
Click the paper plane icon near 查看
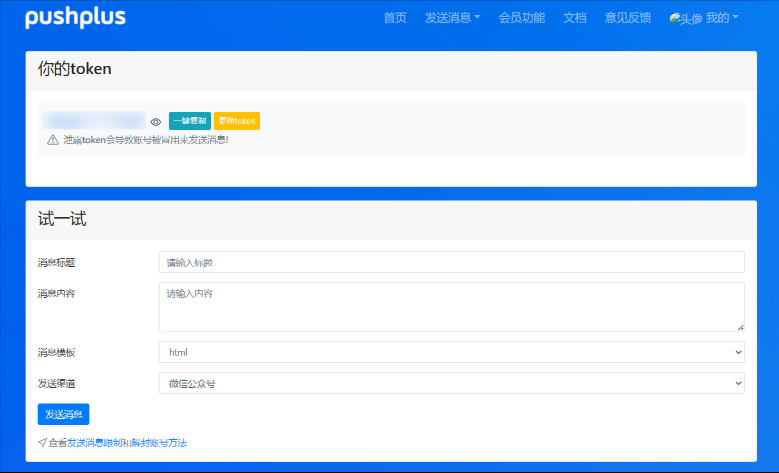click(42, 442)
